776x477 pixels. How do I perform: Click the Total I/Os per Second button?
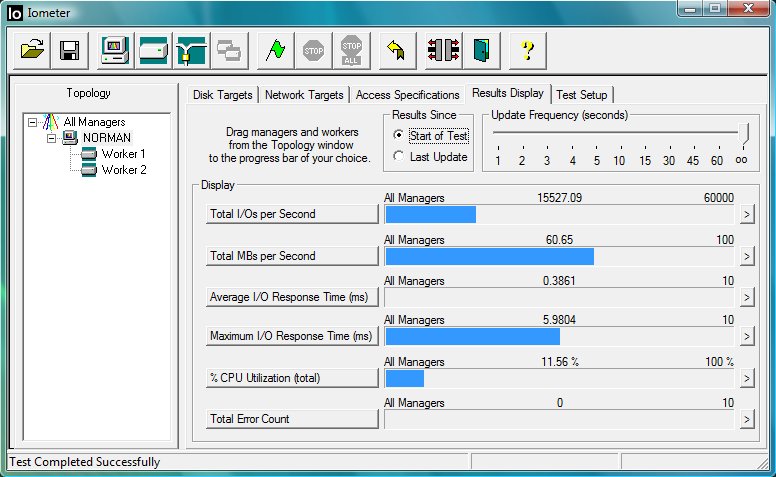coord(292,214)
